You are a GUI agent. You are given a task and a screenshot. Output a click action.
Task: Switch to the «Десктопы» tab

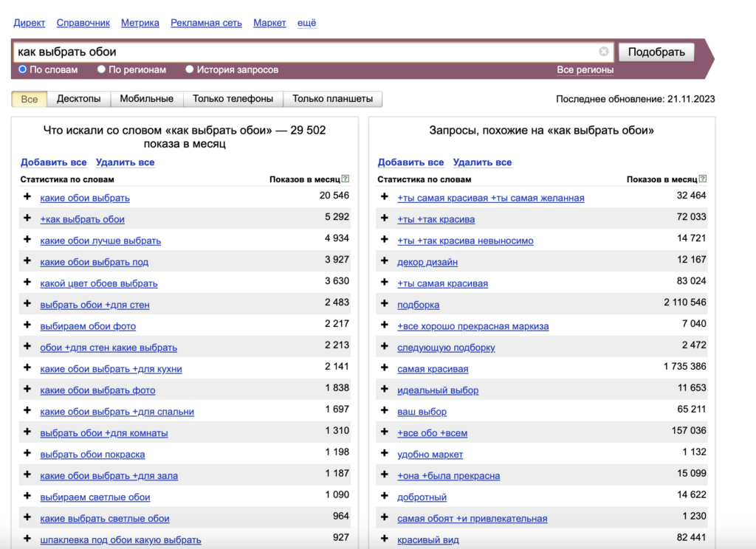tap(79, 99)
